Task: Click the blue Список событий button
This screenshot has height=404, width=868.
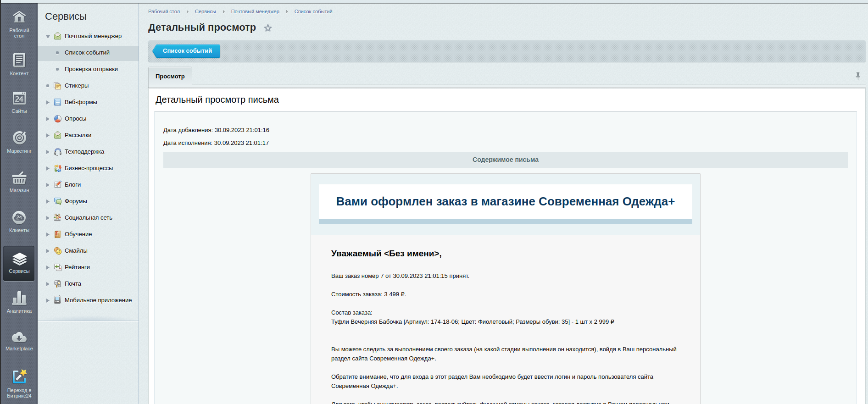Action: [187, 51]
